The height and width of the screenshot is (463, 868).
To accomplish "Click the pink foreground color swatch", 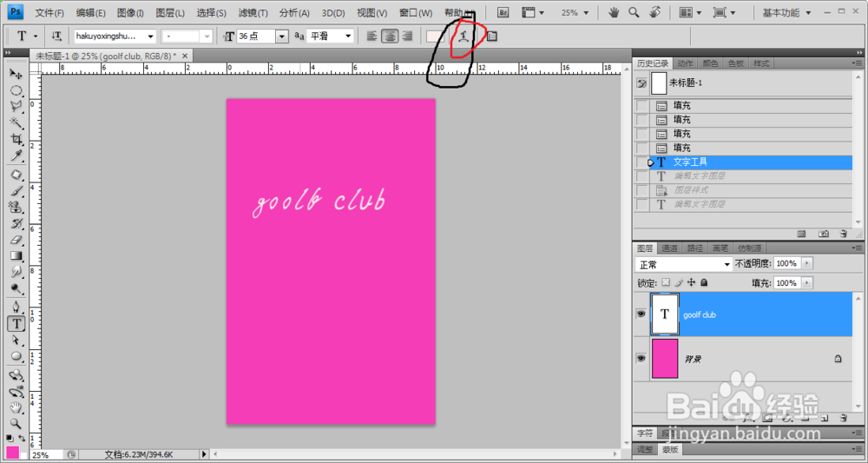I will tap(12, 452).
